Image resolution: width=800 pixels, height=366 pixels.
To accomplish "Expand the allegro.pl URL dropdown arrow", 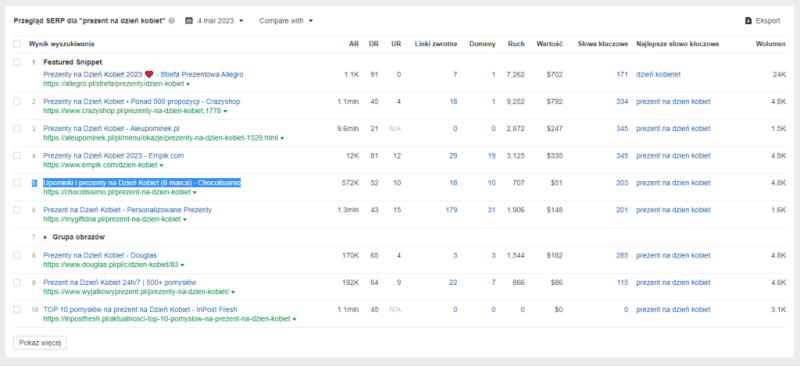I will pos(188,84).
